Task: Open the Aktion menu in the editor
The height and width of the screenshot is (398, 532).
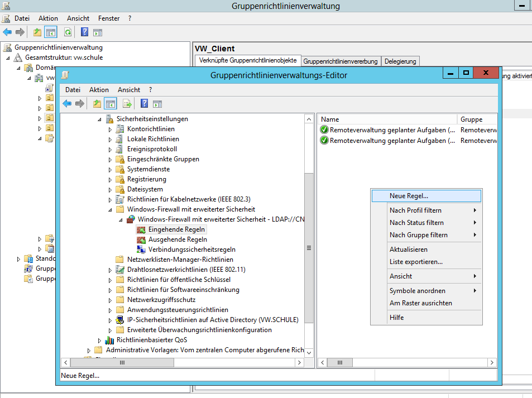Action: [x=99, y=89]
